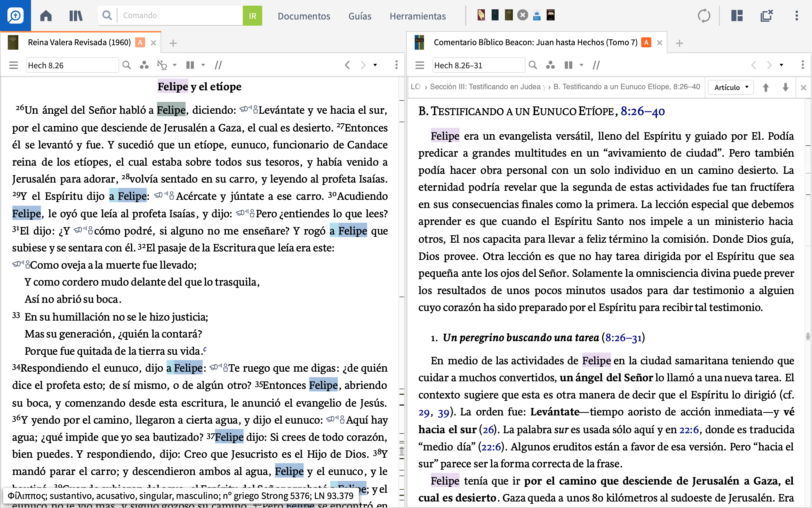Open the Herramientas menu

(x=417, y=16)
